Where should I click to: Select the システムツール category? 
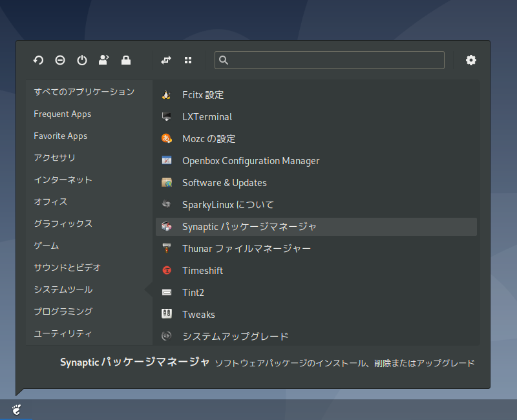[x=63, y=289]
